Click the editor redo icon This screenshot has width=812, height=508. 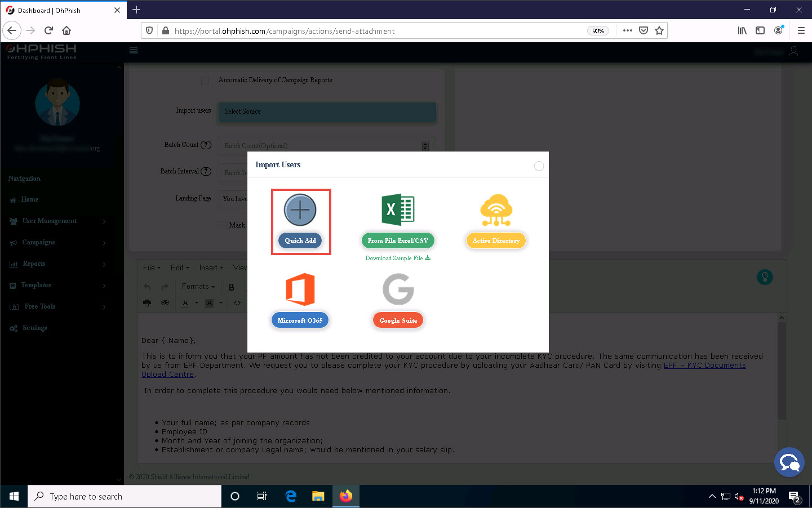tap(165, 287)
